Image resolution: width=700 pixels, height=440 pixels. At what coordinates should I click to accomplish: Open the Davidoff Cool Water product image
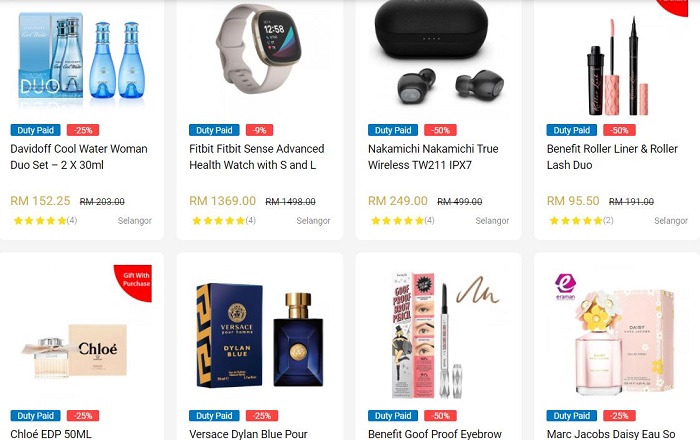81,57
